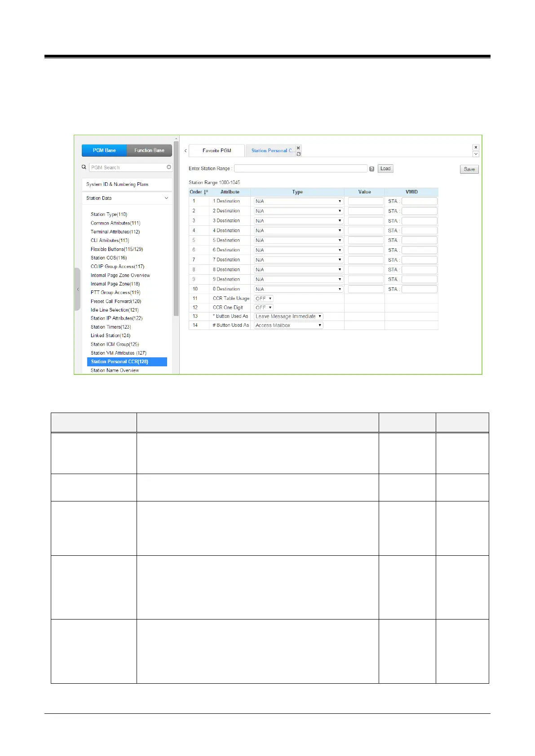Click the VMID column header
Viewport: 535px width, 756px height.
tap(411, 192)
